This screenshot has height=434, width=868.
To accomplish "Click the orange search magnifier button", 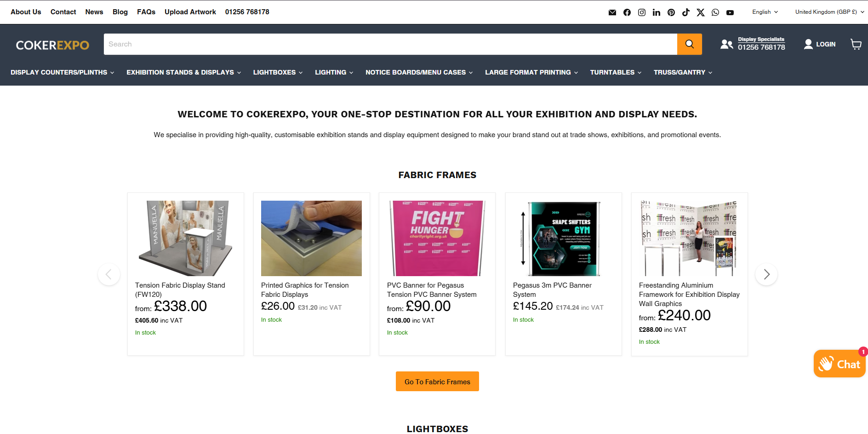I will pos(689,44).
